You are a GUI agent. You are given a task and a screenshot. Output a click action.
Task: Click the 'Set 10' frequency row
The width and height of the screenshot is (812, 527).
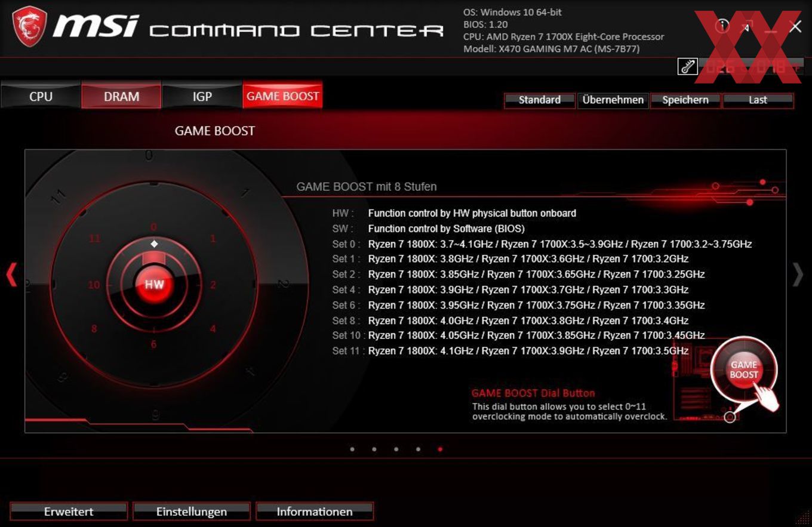pos(518,335)
